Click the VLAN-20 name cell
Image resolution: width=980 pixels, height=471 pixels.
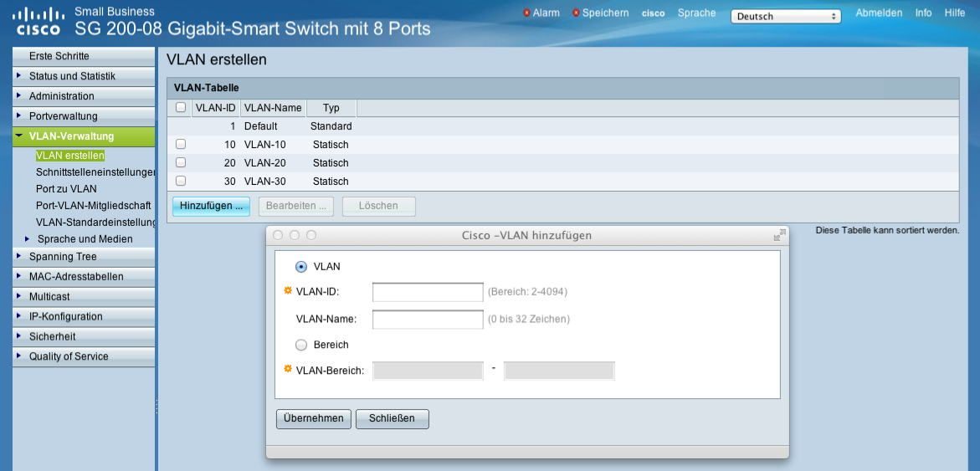click(265, 163)
